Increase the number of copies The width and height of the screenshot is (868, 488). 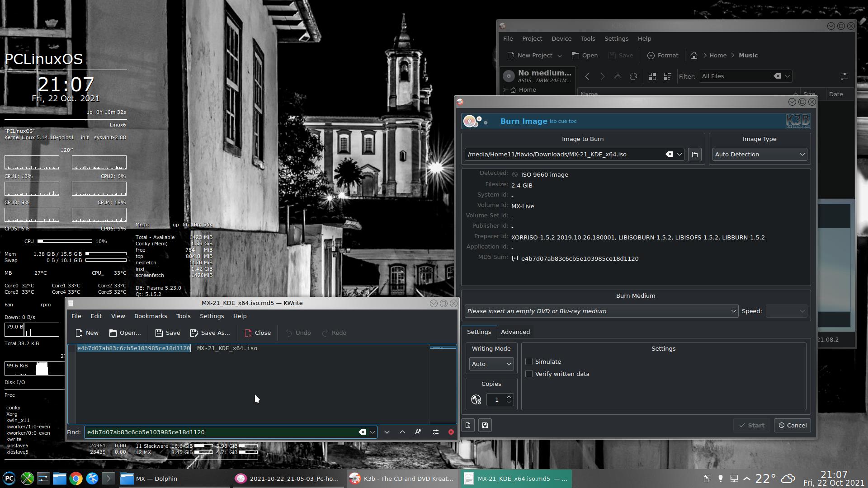click(x=509, y=397)
